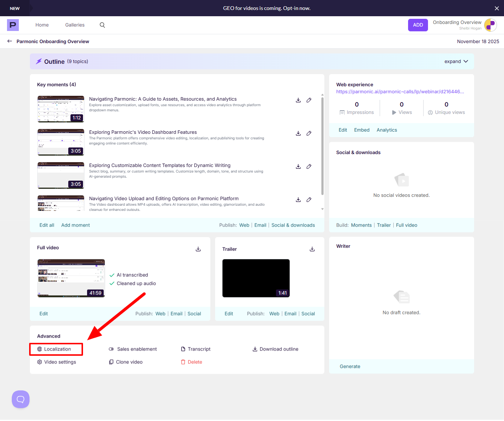Publish key moments via Email
504x421 pixels.
pos(260,225)
